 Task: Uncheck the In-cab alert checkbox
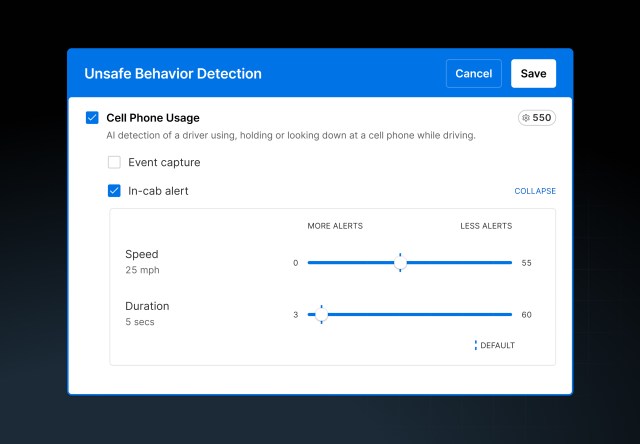point(114,191)
